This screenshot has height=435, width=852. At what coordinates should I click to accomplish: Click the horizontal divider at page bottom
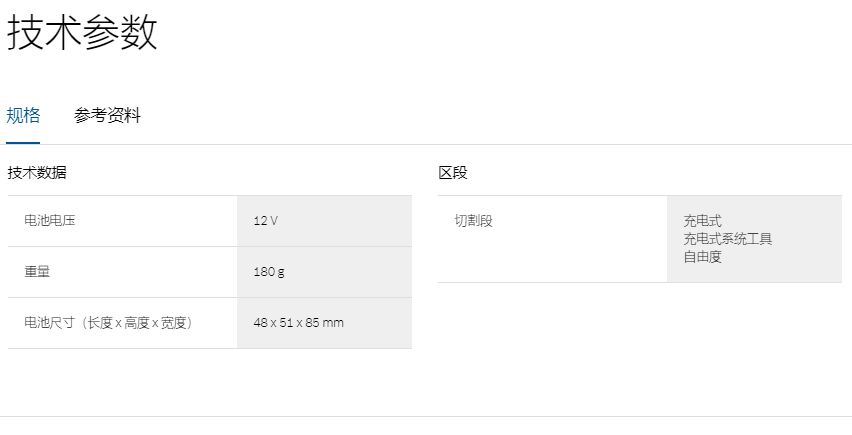(x=426, y=416)
